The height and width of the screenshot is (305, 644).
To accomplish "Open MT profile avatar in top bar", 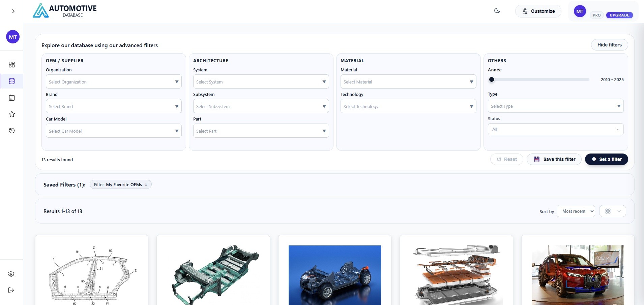I will pos(580,11).
